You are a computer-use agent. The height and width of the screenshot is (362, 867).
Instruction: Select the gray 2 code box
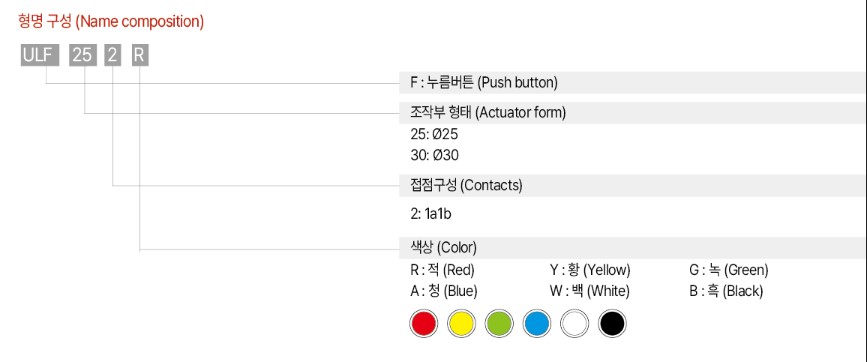[113, 56]
